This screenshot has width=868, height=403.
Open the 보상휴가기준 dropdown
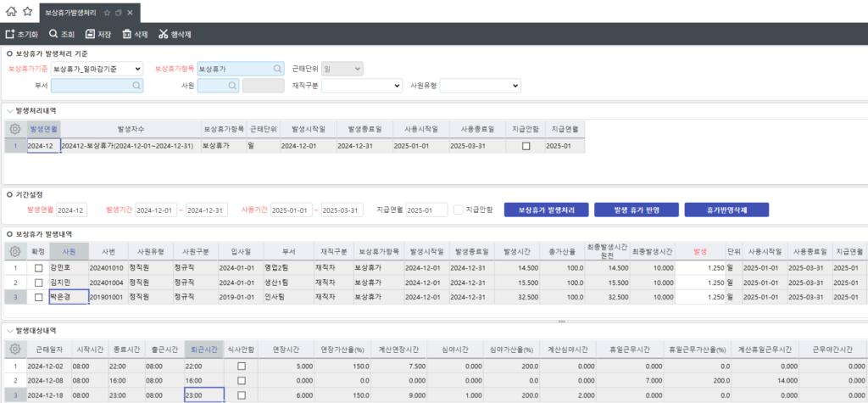coord(97,69)
